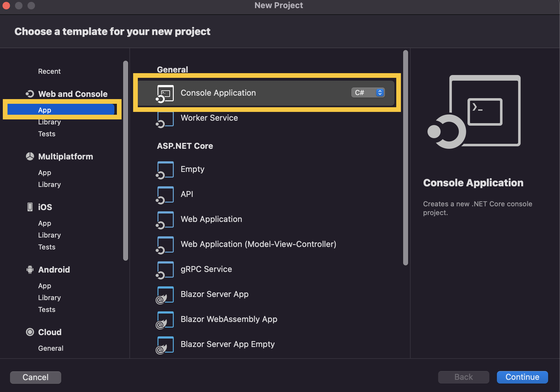
Task: Choose the gRPC Service template icon
Action: pos(165,270)
